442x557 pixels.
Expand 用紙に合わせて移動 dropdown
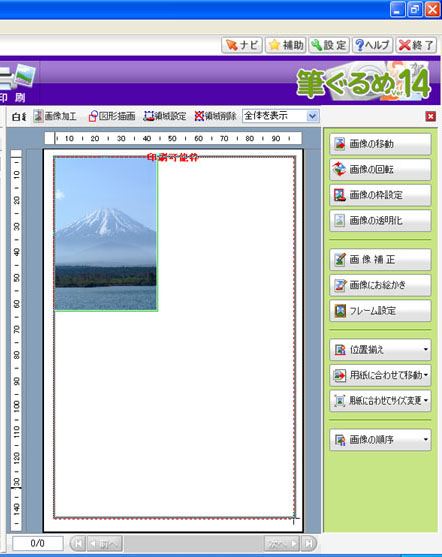click(x=380, y=375)
